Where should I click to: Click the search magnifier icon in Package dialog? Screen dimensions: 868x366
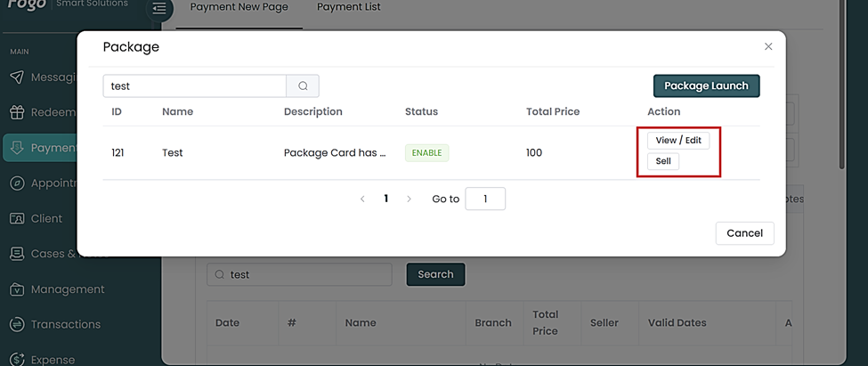[x=303, y=86]
